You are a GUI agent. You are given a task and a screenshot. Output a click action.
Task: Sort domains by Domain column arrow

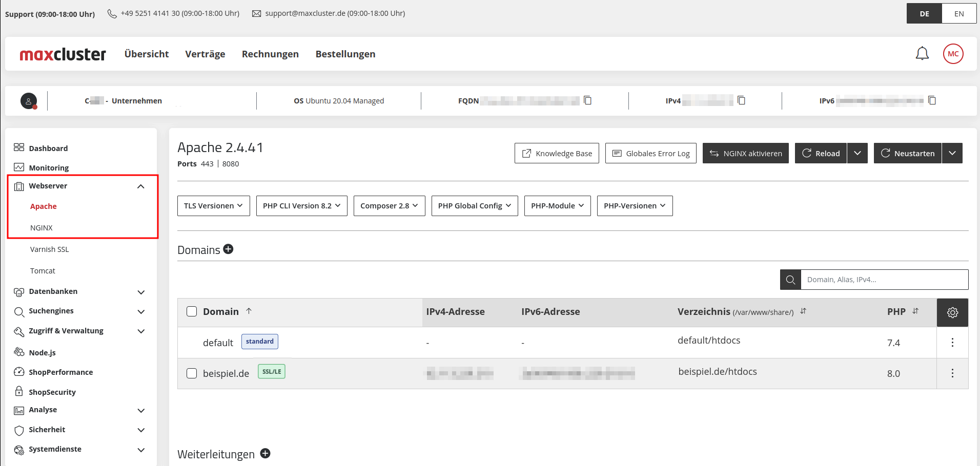[x=249, y=311]
